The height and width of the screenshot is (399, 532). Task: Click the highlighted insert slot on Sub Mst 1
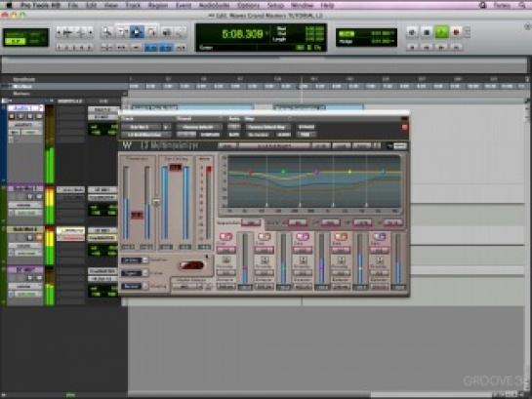pyautogui.click(x=70, y=231)
